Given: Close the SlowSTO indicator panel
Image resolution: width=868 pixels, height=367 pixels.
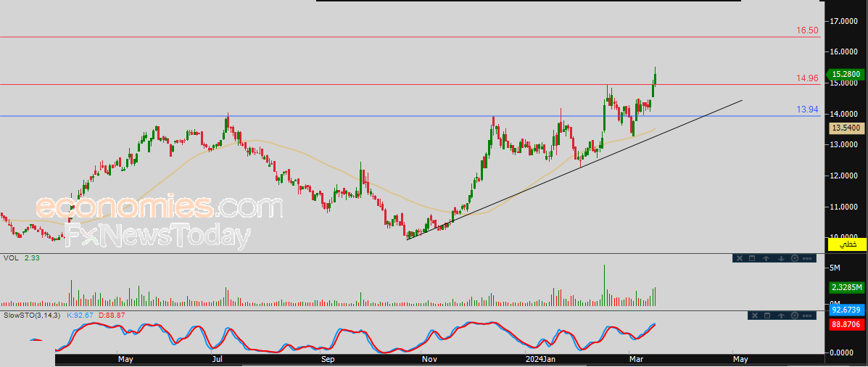Looking at the screenshot, I should coord(755,316).
